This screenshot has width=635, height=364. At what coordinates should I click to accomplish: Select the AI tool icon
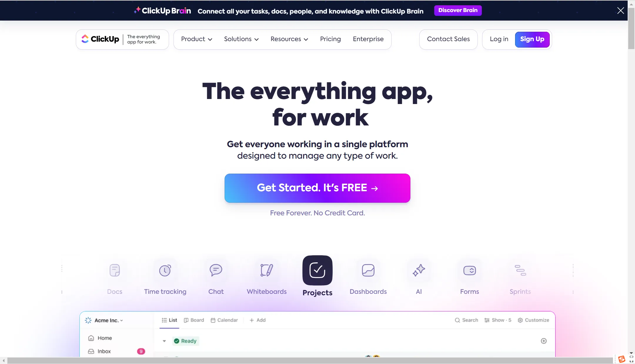pyautogui.click(x=419, y=270)
